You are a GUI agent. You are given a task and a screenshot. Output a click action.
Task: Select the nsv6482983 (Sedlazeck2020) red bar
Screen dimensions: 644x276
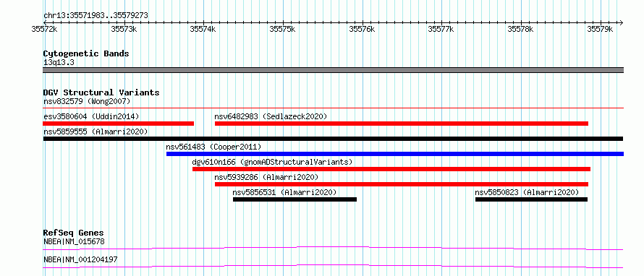pyautogui.click(x=402, y=124)
